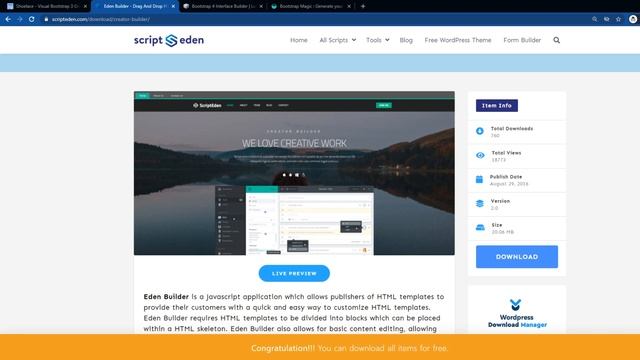Click the Size label text
640x360 pixels.
click(497, 225)
